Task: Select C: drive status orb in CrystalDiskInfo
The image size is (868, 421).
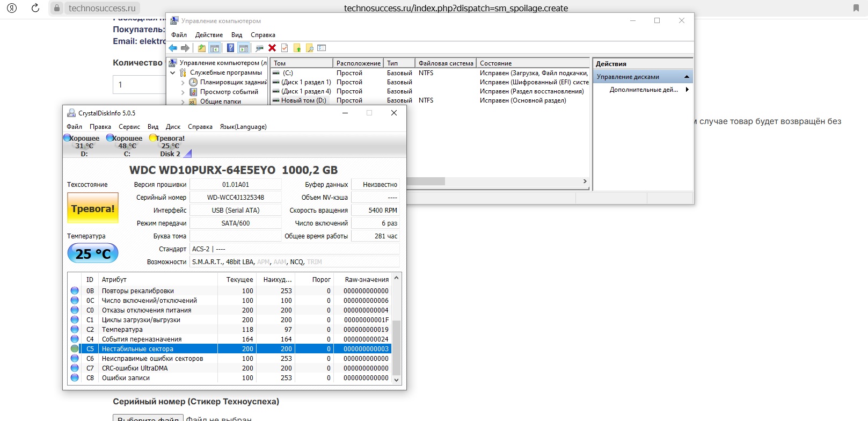Action: click(110, 138)
